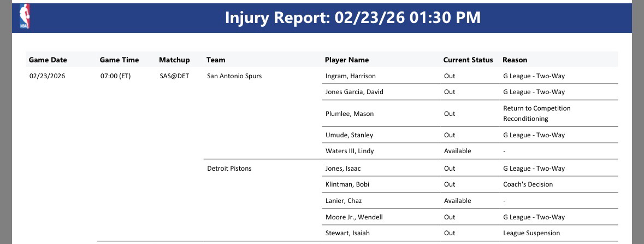Select the Waters III, Lindy row name
The height and width of the screenshot is (244, 644).
point(350,151)
